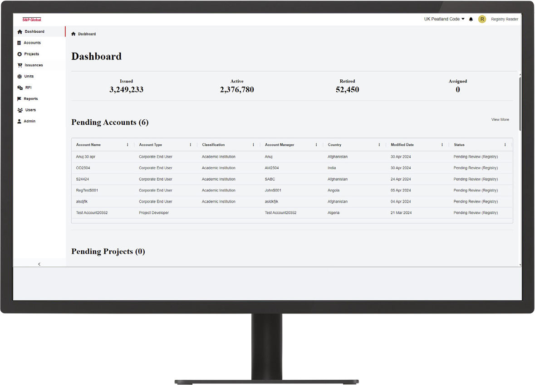Image resolution: width=535 pixels, height=392 pixels.
Task: Click View More for Pending Accounts
Action: (500, 120)
